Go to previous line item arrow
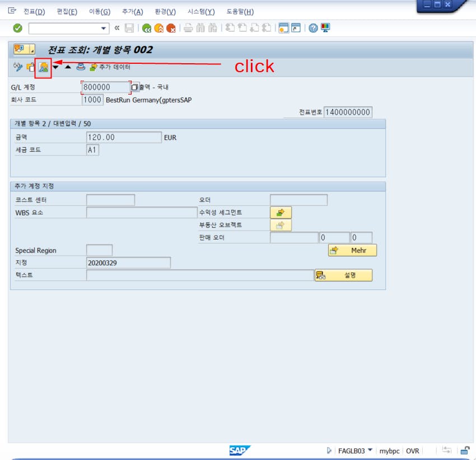The height and width of the screenshot is (460, 476). [68, 67]
